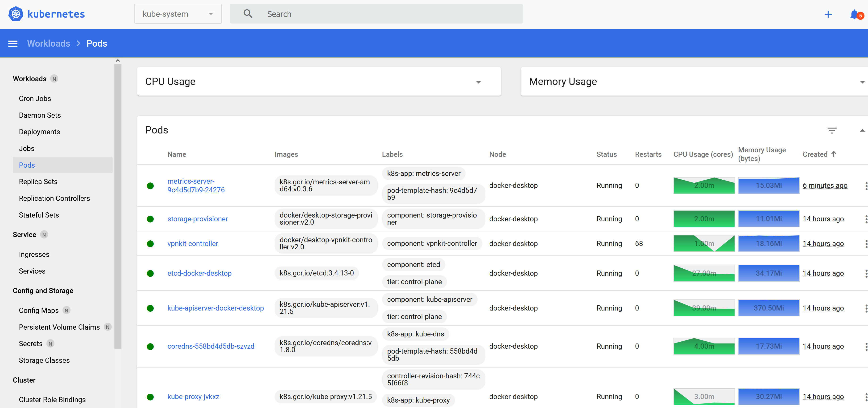Viewport: 868px width, 408px height.
Task: Click the sort arrow on the Created column
Action: pos(835,154)
